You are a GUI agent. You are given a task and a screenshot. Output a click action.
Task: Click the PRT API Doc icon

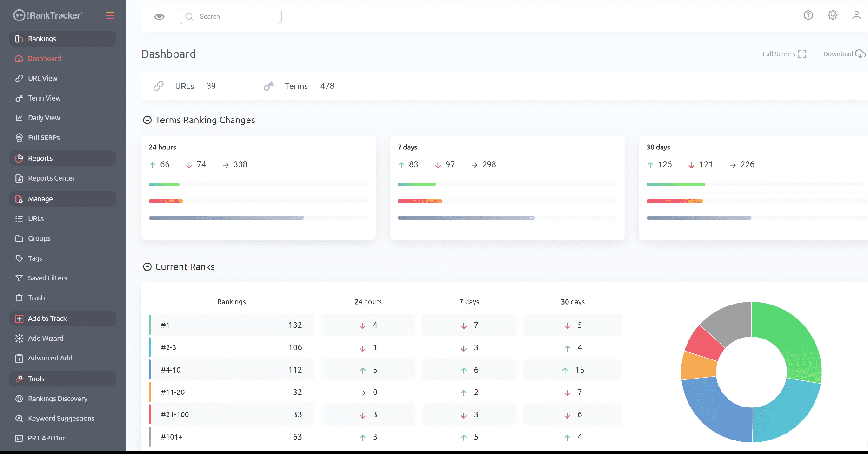tap(19, 438)
